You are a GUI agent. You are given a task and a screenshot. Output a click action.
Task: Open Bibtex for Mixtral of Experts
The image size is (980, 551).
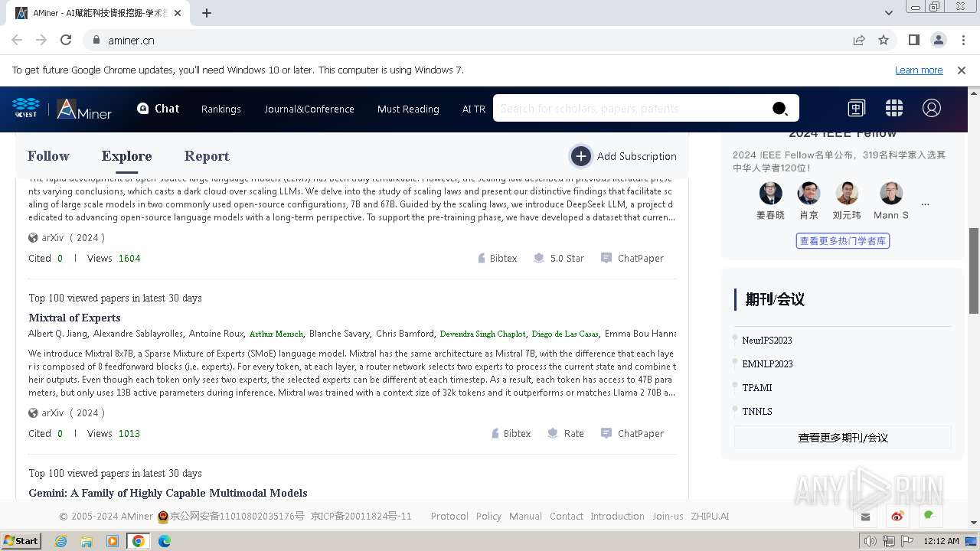[511, 434]
